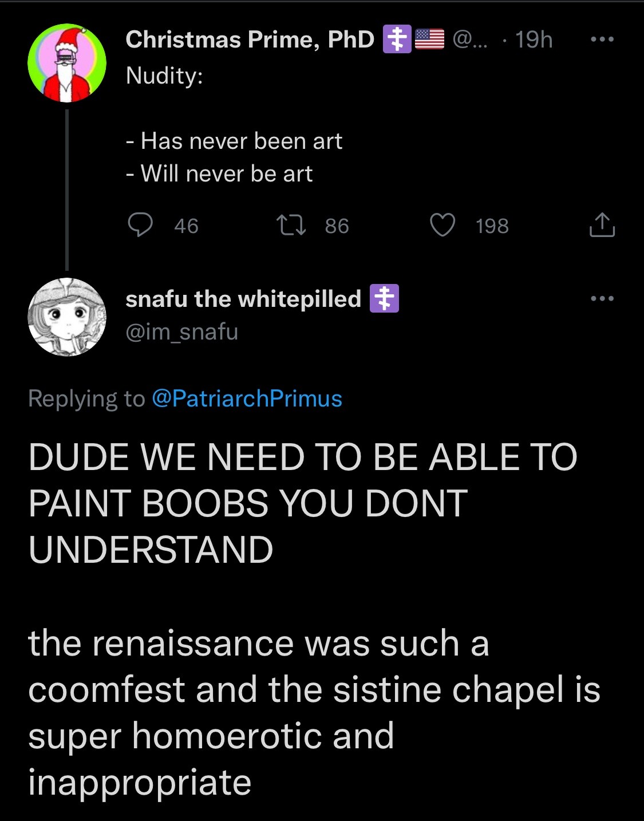The height and width of the screenshot is (821, 644).
Task: Click the 19h timestamp
Action: pos(534,40)
